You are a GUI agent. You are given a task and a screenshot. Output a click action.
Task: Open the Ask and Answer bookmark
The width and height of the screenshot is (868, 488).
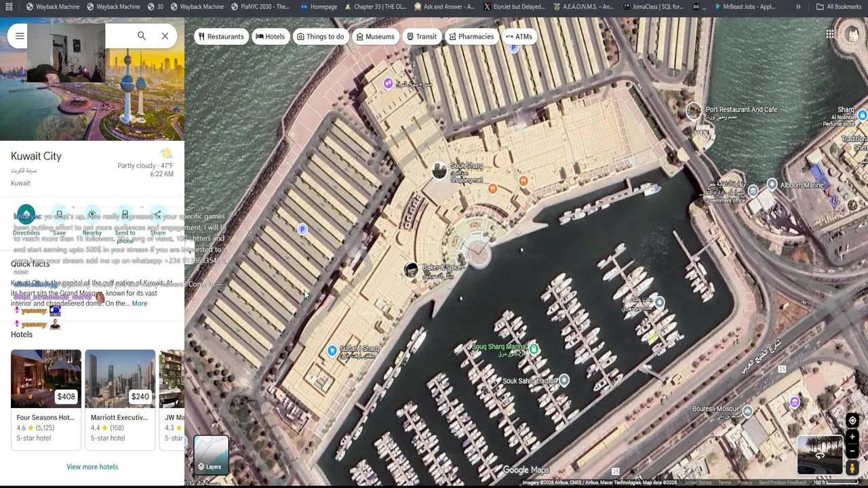coord(443,7)
